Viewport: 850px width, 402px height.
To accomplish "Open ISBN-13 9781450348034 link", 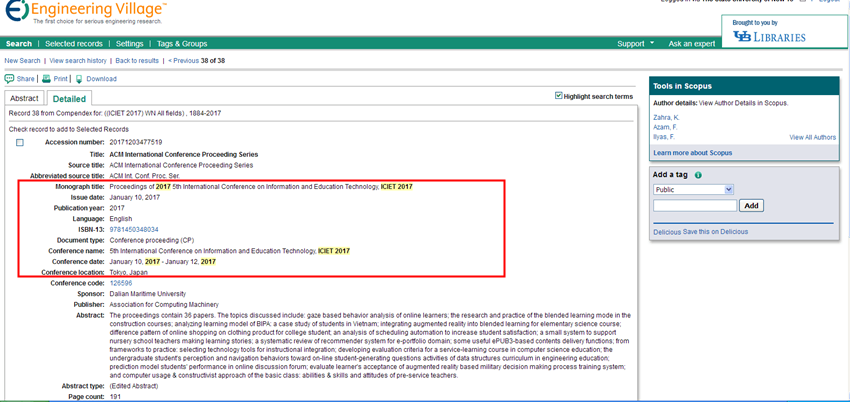I will pos(134,230).
